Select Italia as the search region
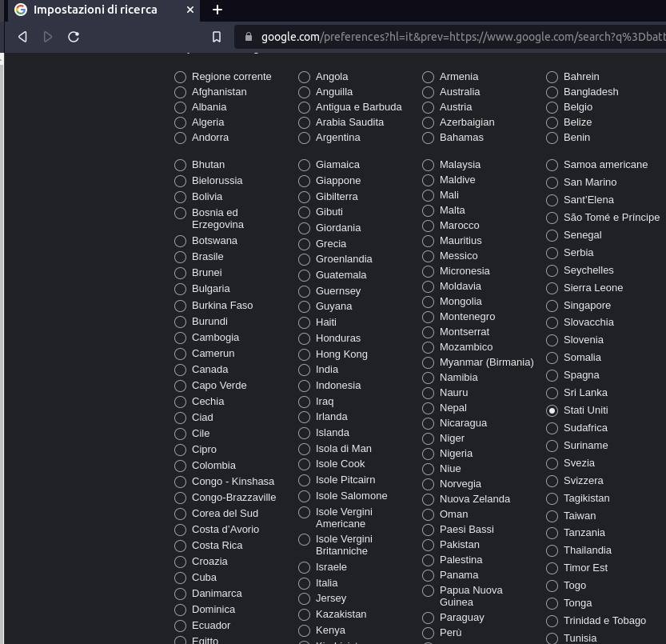The height and width of the screenshot is (644, 666). pos(304,583)
